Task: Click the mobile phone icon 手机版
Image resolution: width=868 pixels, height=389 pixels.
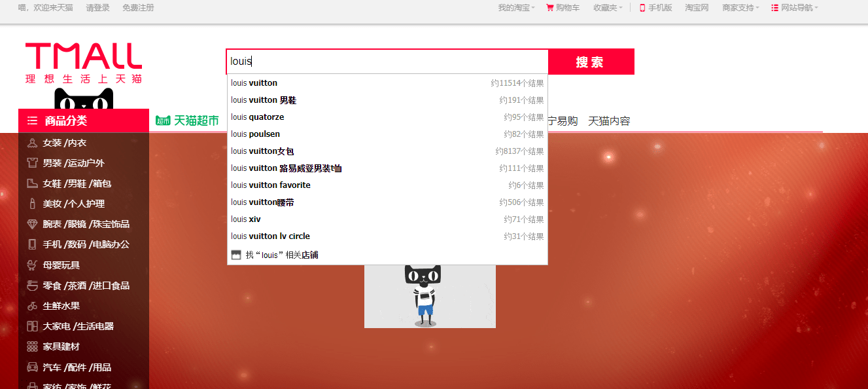Action: 642,8
